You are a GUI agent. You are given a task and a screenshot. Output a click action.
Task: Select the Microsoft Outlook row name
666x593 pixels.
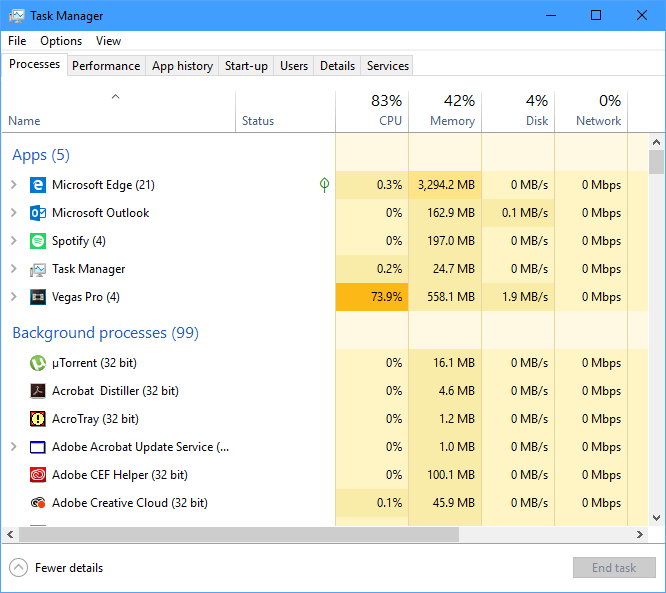tap(100, 213)
